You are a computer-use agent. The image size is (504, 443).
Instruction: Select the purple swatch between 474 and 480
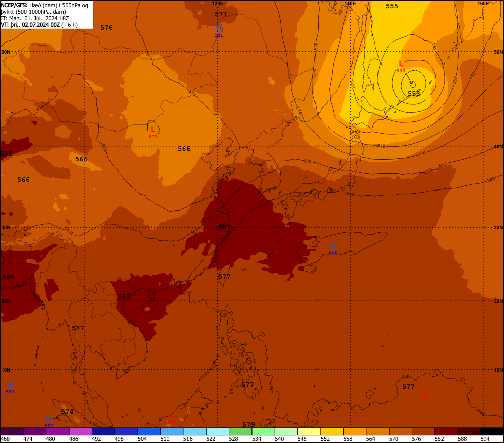click(35, 431)
